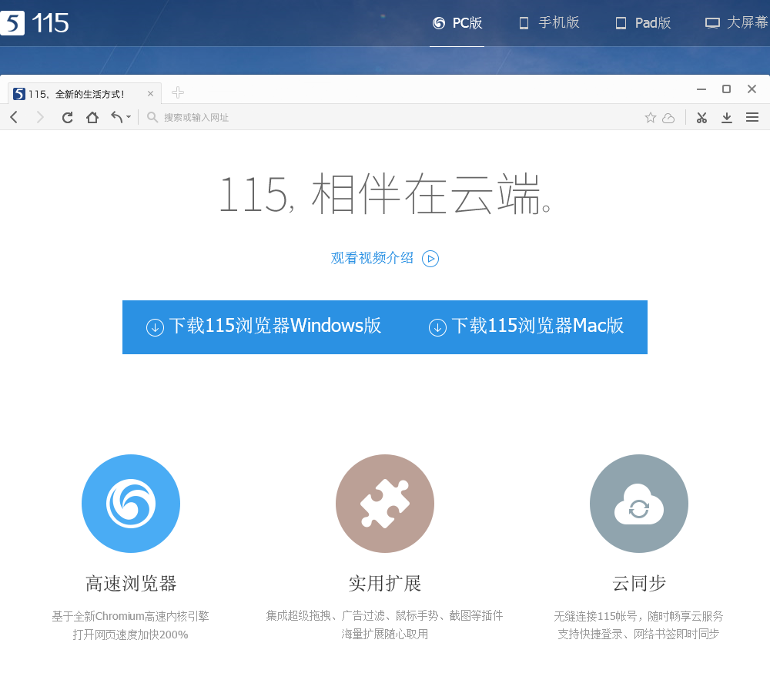The image size is (770, 700).
Task: Click the gray cloud sync 云同步 icon
Action: point(639,504)
